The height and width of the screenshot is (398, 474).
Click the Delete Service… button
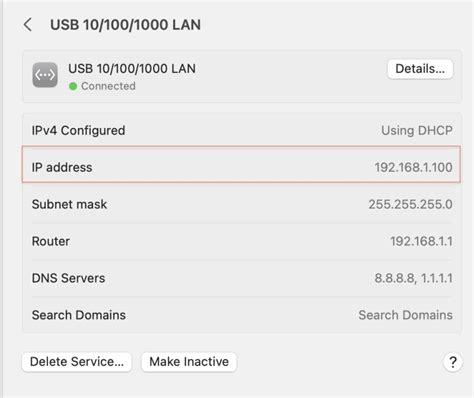[x=77, y=362]
